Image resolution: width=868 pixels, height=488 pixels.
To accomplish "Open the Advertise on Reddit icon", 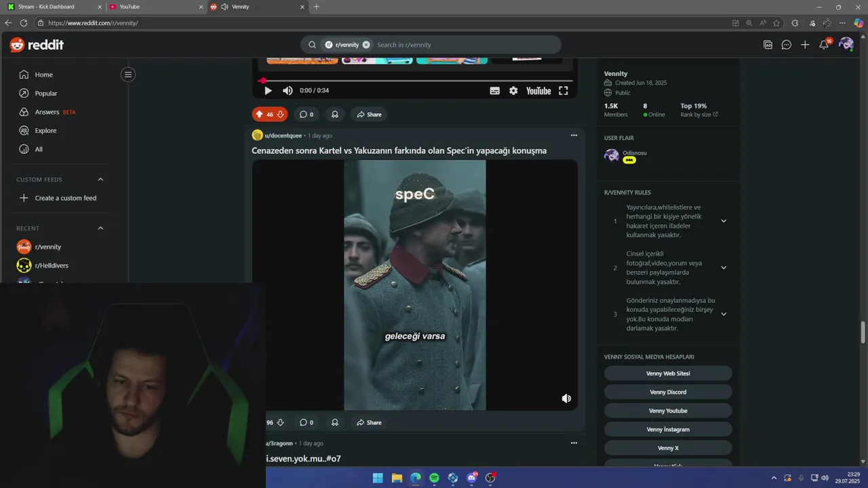I will (x=768, y=45).
